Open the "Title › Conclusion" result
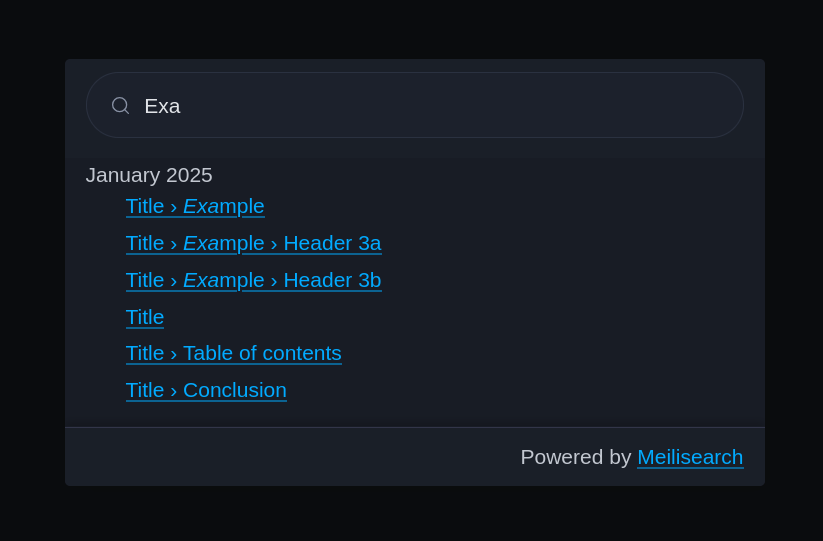 pyautogui.click(x=206, y=390)
